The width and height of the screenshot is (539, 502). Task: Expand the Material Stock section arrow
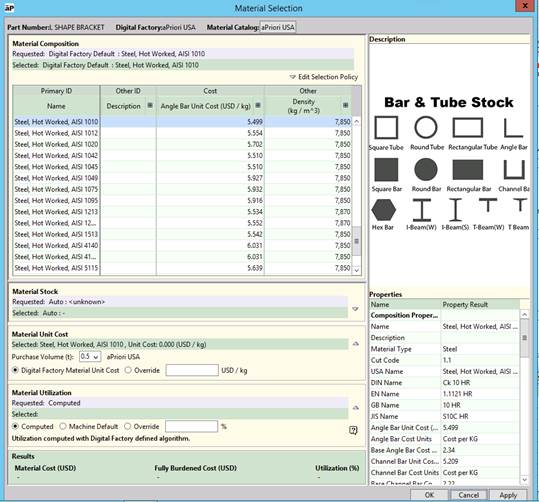pos(355,309)
